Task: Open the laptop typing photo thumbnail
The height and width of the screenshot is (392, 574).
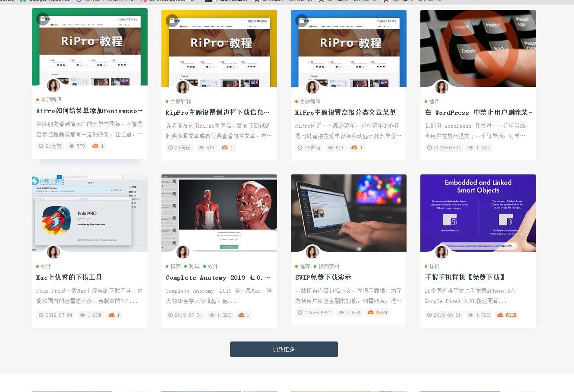Action: click(x=349, y=213)
